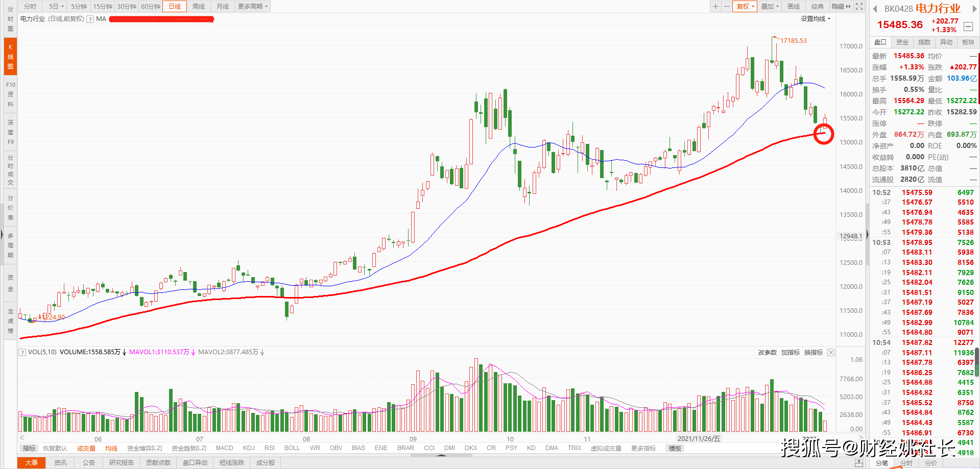This screenshot has height=469, width=980.
Task: Open the 叠加 overlay dropdown
Action: (770, 6)
